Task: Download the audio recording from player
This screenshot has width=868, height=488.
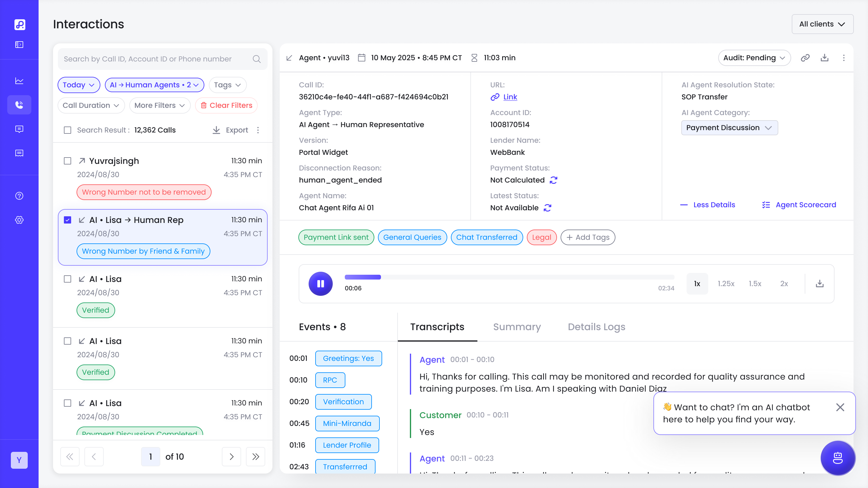Action: pyautogui.click(x=819, y=283)
